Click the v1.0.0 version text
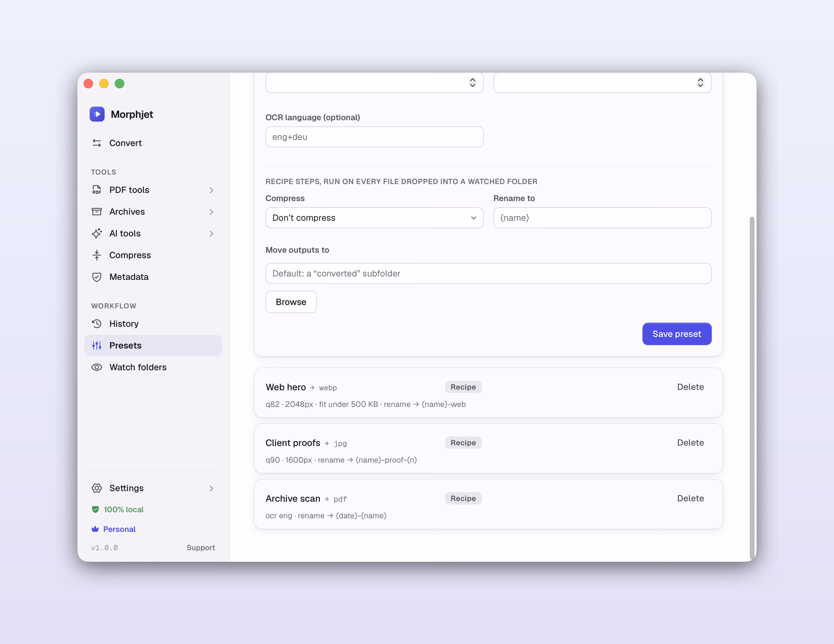 click(x=104, y=548)
